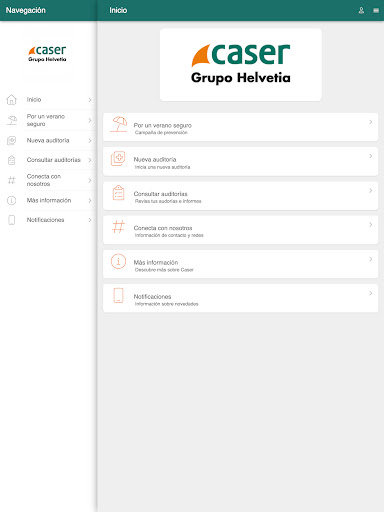Expand sidebar Más información chevron
The width and height of the screenshot is (384, 512).
tap(90, 201)
